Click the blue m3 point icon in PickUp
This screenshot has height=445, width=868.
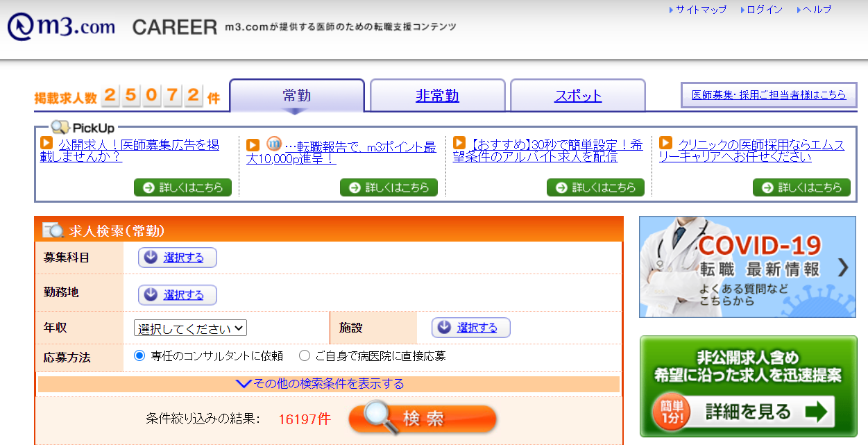tap(274, 144)
